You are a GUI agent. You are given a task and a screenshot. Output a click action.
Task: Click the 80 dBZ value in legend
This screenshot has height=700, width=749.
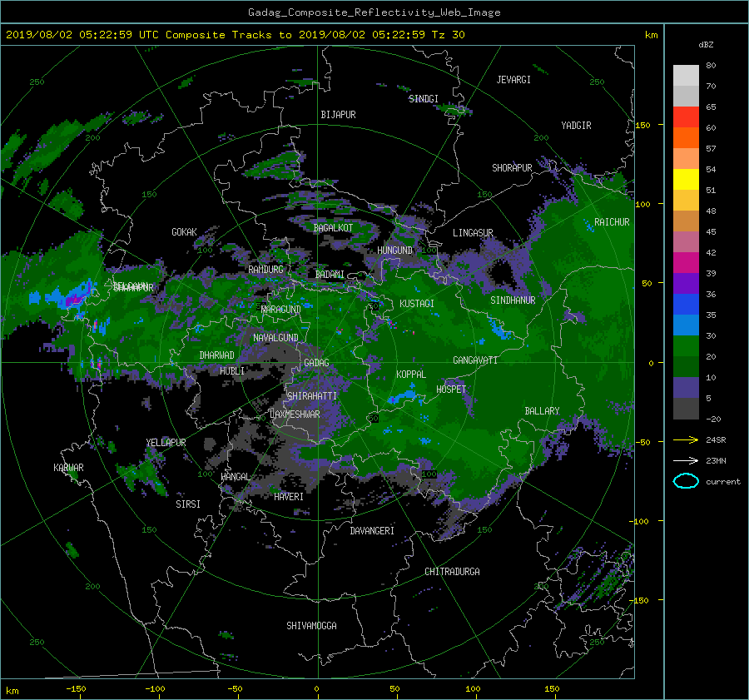point(711,66)
